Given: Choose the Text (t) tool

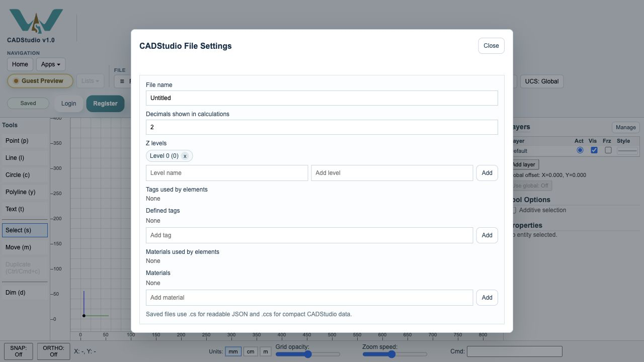Looking at the screenshot, I should click(25, 209).
